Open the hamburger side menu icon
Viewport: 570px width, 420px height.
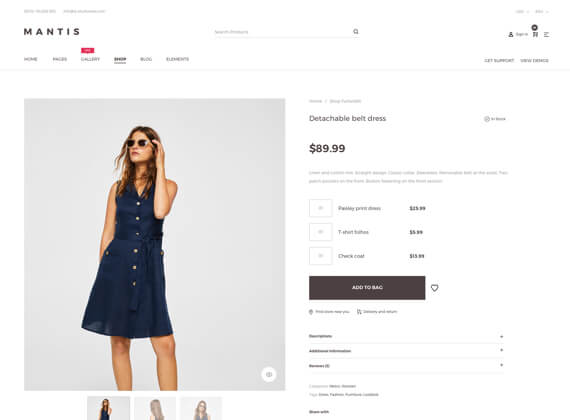pyautogui.click(x=546, y=34)
